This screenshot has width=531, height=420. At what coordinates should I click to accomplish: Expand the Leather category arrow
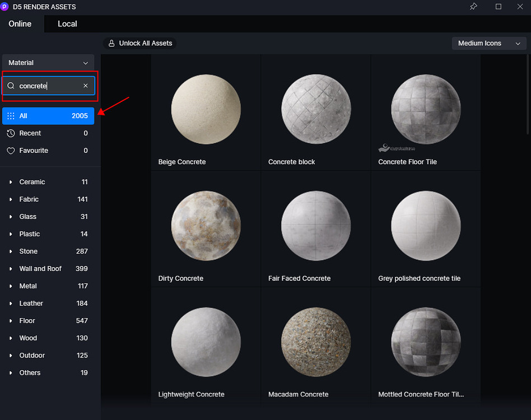coord(11,304)
